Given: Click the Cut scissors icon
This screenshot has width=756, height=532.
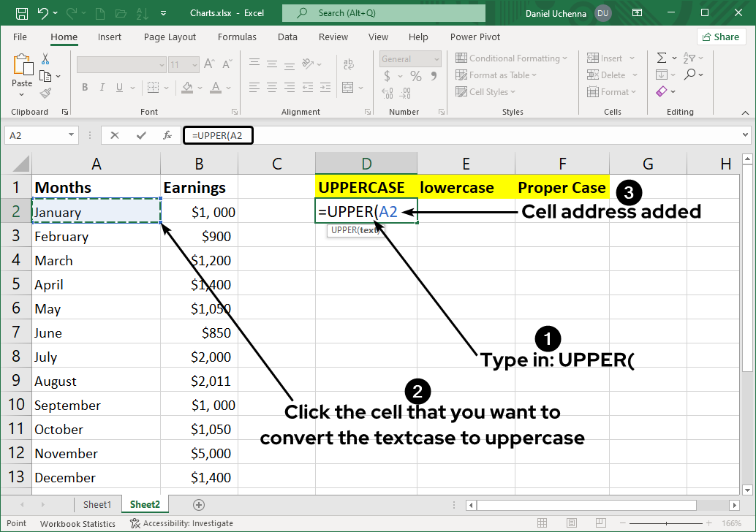Looking at the screenshot, I should [x=45, y=59].
